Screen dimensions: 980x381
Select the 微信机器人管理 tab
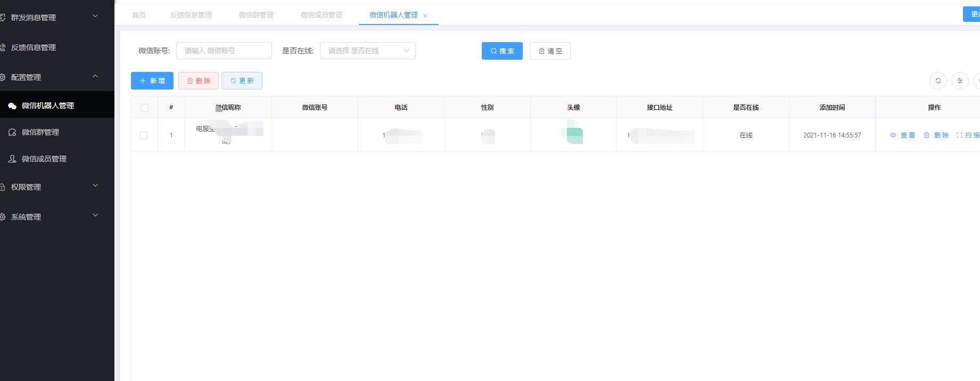point(393,15)
